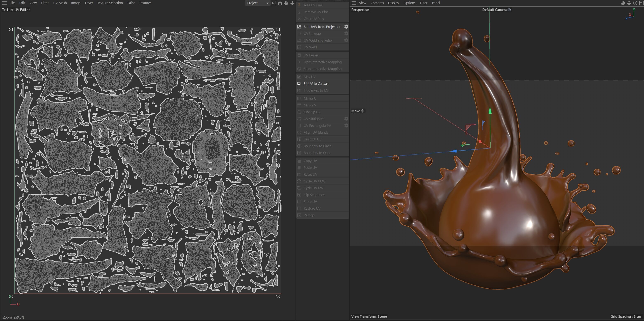The height and width of the screenshot is (321, 644).
Task: Toggle the viewport maximize layout icon
Action: pyautogui.click(x=641, y=3)
